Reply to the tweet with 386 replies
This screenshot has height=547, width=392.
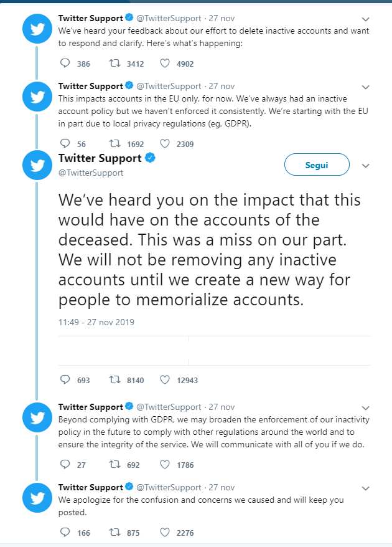[x=65, y=64]
